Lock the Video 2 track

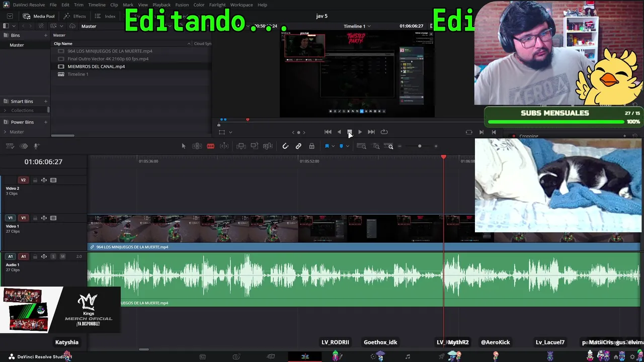pos(35,180)
